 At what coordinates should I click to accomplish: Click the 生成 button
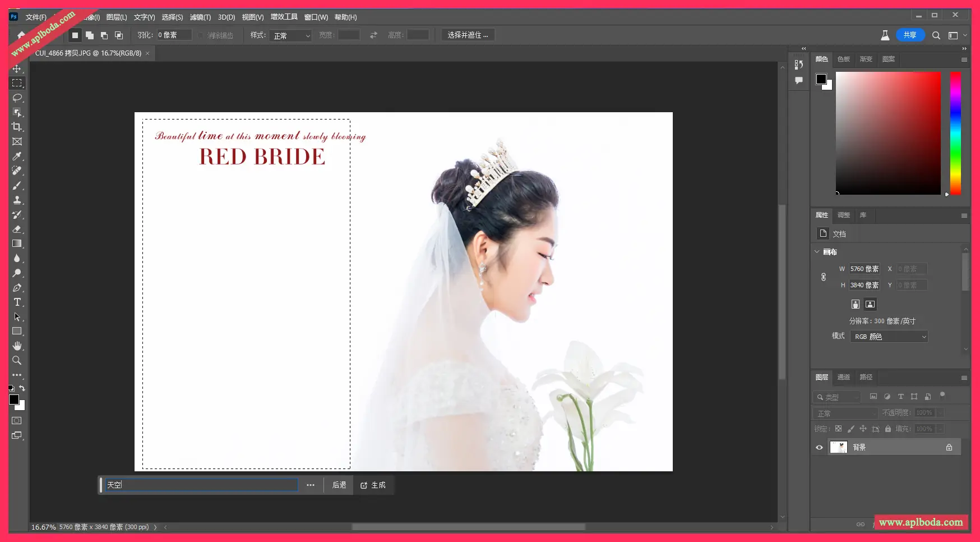[x=373, y=485]
